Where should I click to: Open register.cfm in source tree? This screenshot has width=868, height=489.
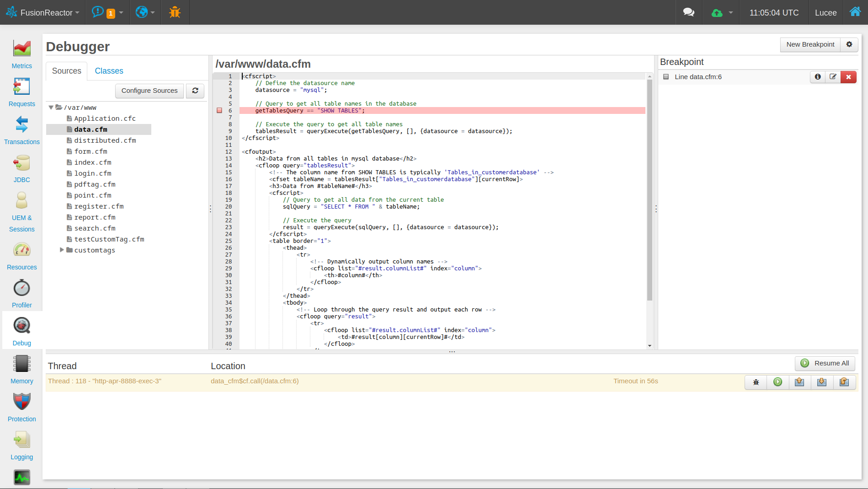99,206
